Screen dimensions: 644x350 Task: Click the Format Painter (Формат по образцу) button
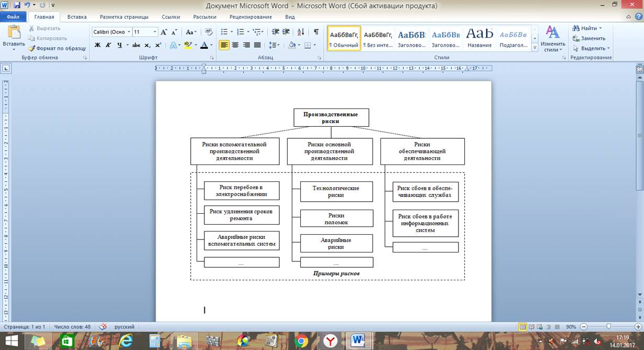[57, 48]
